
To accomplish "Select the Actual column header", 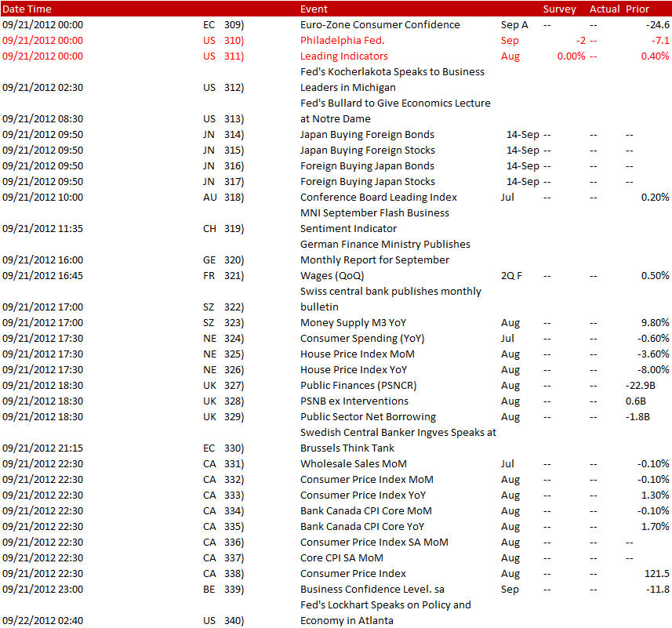I will 604,9.
